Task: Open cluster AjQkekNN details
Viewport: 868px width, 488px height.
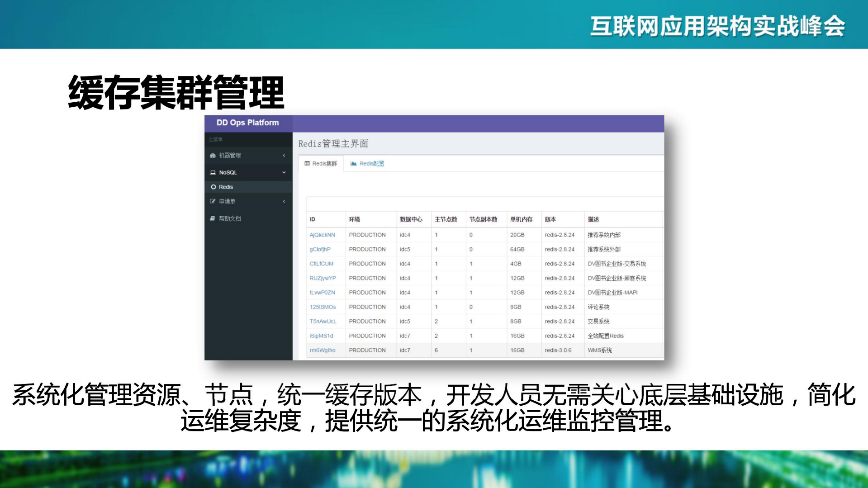Action: coord(323,235)
